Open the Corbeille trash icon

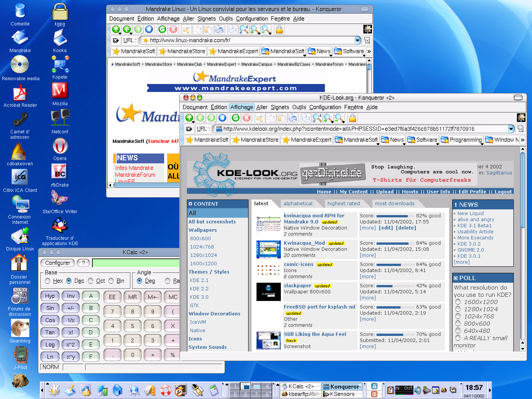(20, 14)
